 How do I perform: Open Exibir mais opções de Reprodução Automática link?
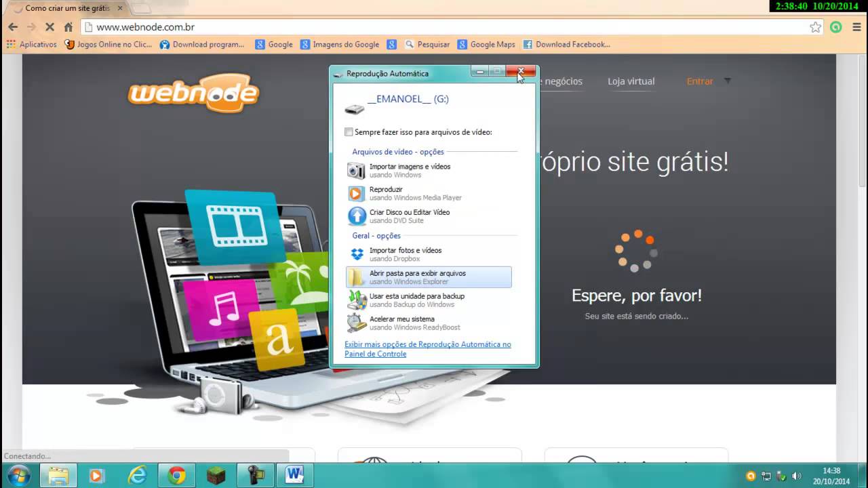427,349
